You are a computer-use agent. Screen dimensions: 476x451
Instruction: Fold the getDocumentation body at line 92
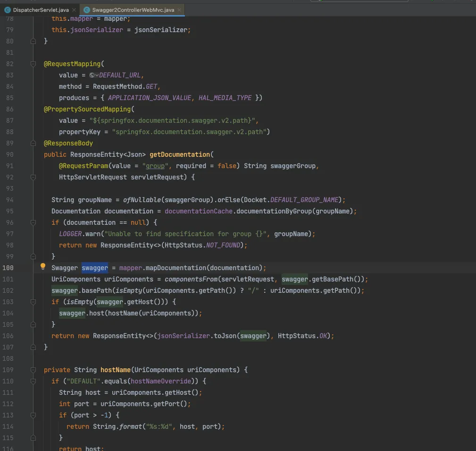pyautogui.click(x=33, y=177)
